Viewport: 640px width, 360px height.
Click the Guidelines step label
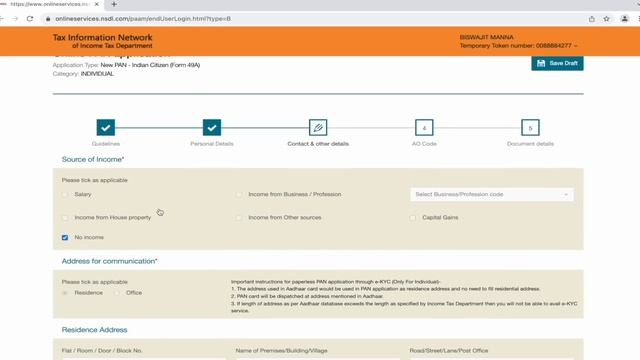click(106, 144)
